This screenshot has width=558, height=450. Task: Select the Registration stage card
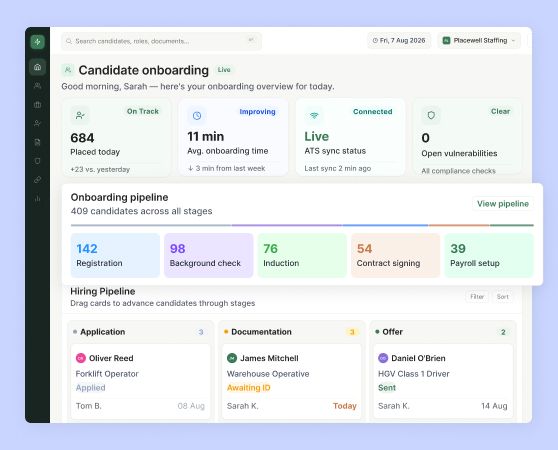pos(115,255)
